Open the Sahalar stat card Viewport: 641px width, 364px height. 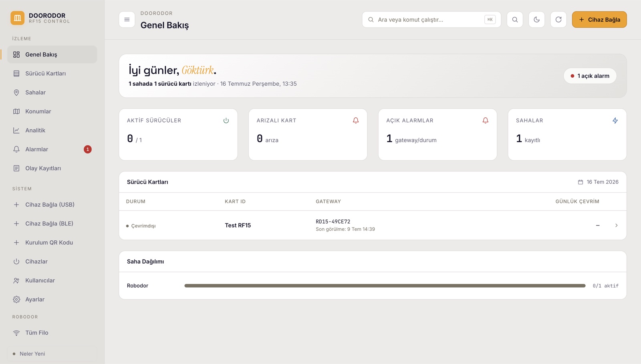(567, 135)
